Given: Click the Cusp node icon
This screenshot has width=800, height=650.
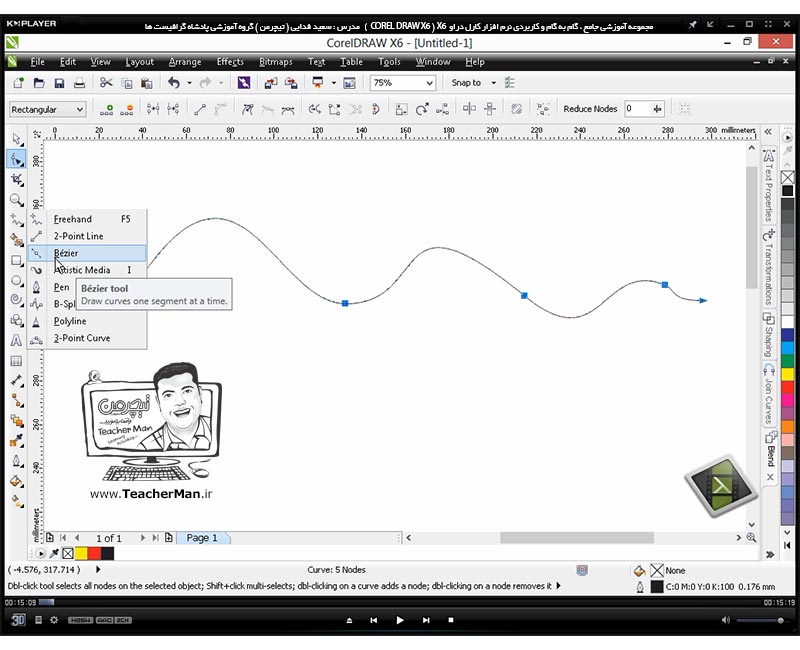Looking at the screenshot, I should point(247,109).
